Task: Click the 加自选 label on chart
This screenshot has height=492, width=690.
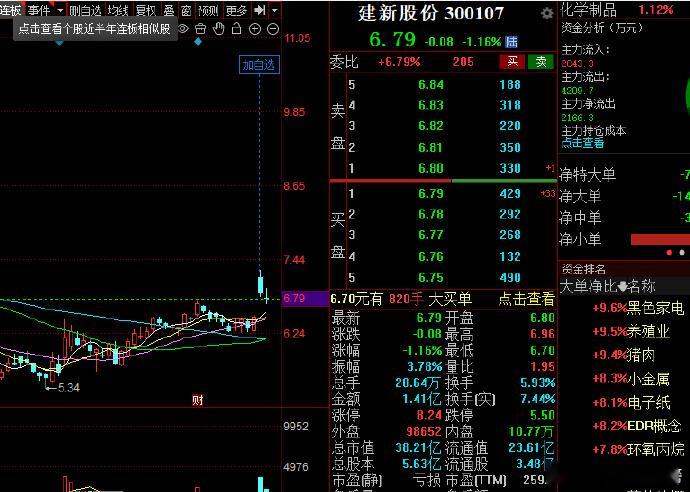Action: click(x=259, y=65)
